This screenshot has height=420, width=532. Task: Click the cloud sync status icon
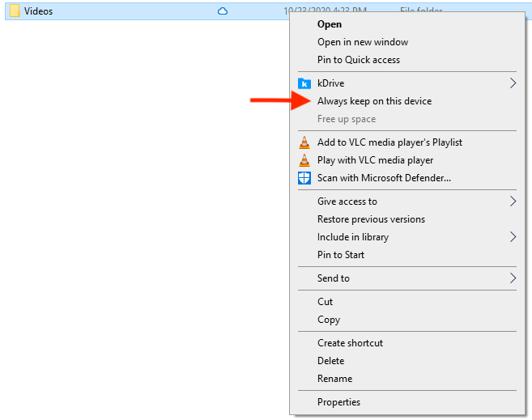(x=223, y=11)
